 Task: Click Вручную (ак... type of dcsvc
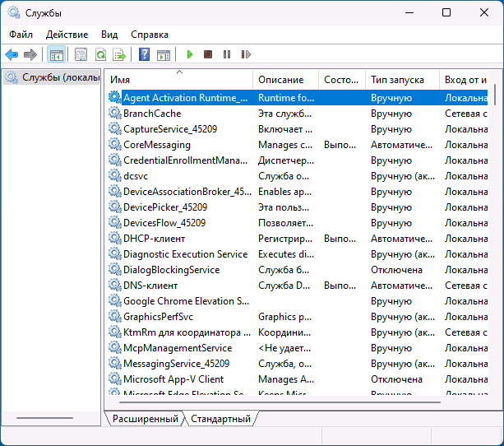pyautogui.click(x=403, y=176)
